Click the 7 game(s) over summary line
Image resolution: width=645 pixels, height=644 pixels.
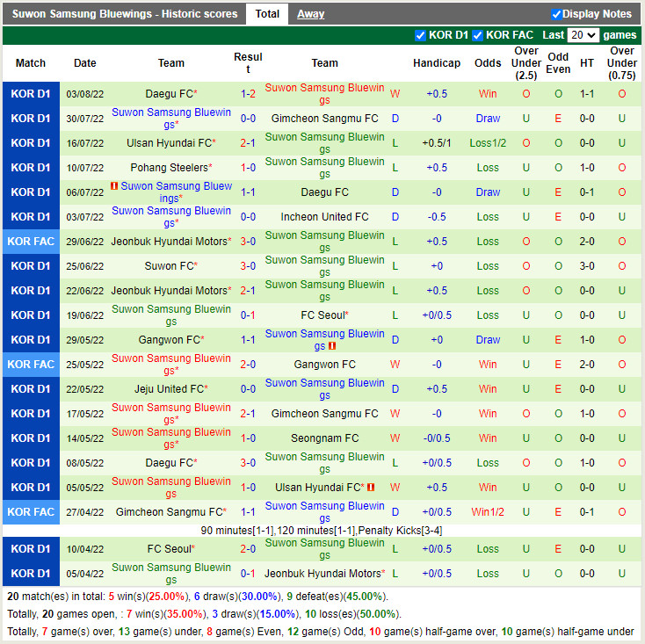click(x=321, y=632)
